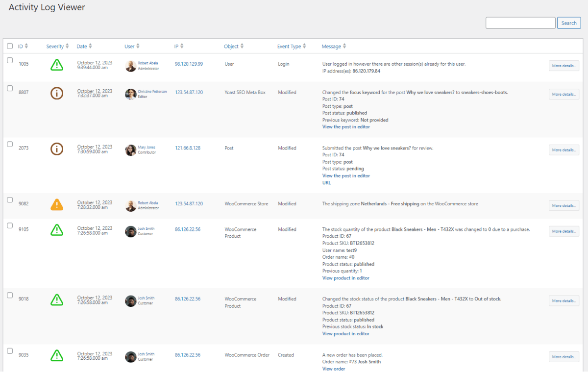The width and height of the screenshot is (588, 372).
Task: Select the green severity icon on row 9018
Action: [57, 300]
